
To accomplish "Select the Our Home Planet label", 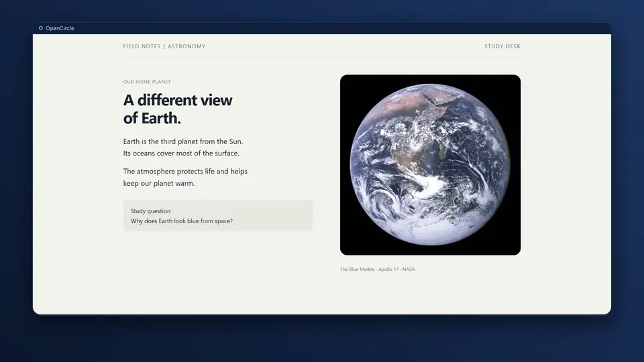I will pyautogui.click(x=147, y=82).
